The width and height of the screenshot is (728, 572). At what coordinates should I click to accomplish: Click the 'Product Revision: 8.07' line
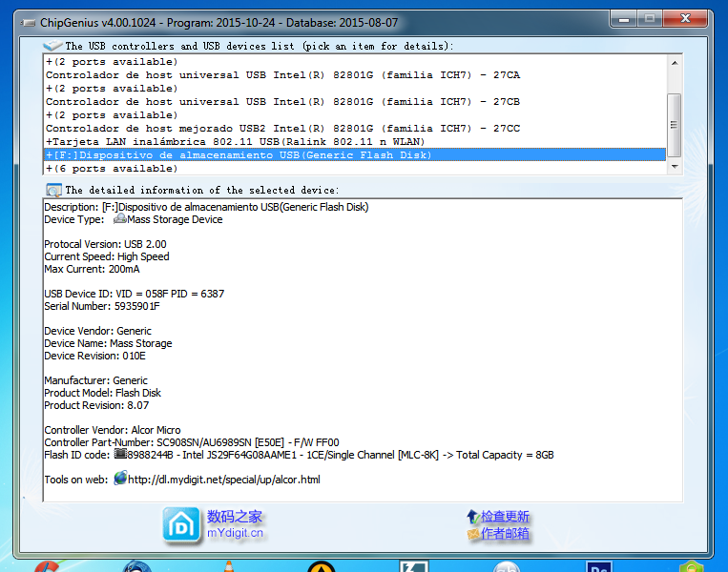[x=96, y=405]
